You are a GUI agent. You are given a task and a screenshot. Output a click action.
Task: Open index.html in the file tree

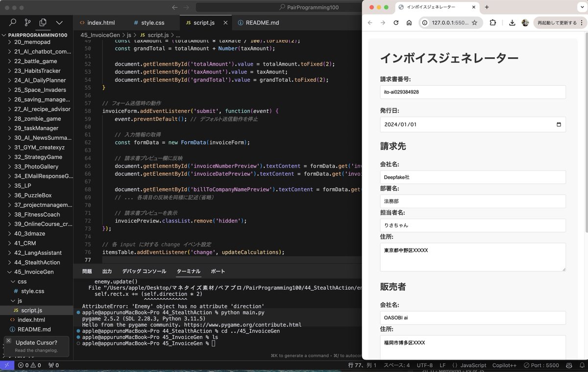click(31, 320)
